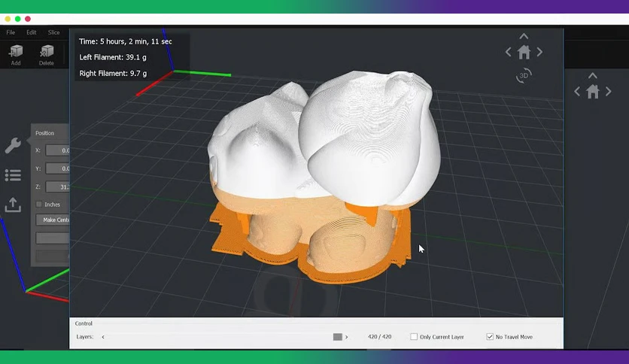
Task: Click the Make Center button
Action: [53, 220]
